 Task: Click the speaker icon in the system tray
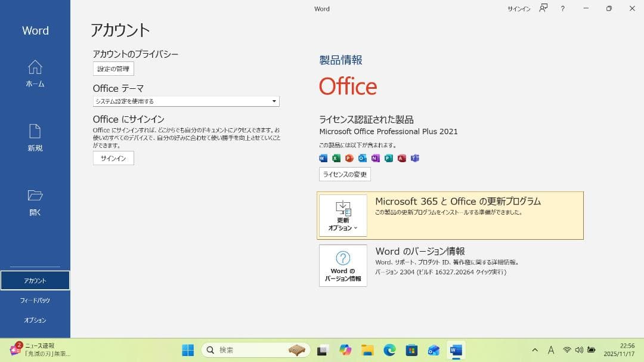579,349
